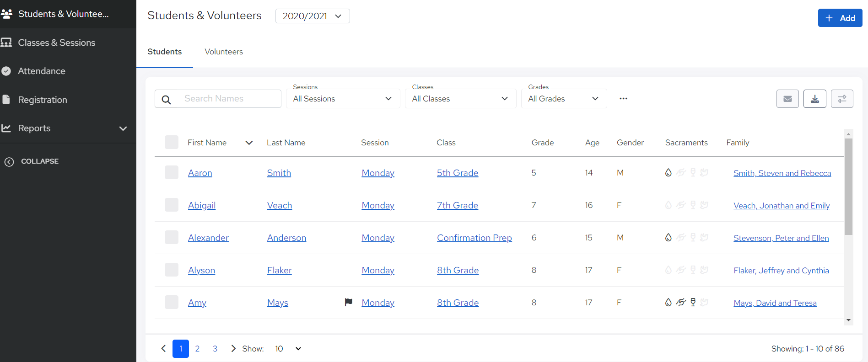Image resolution: width=868 pixels, height=362 pixels.
Task: Go to page 2
Action: (x=197, y=349)
